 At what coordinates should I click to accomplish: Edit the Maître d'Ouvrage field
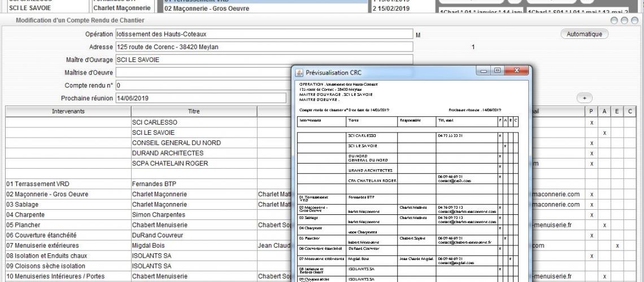tap(264, 59)
